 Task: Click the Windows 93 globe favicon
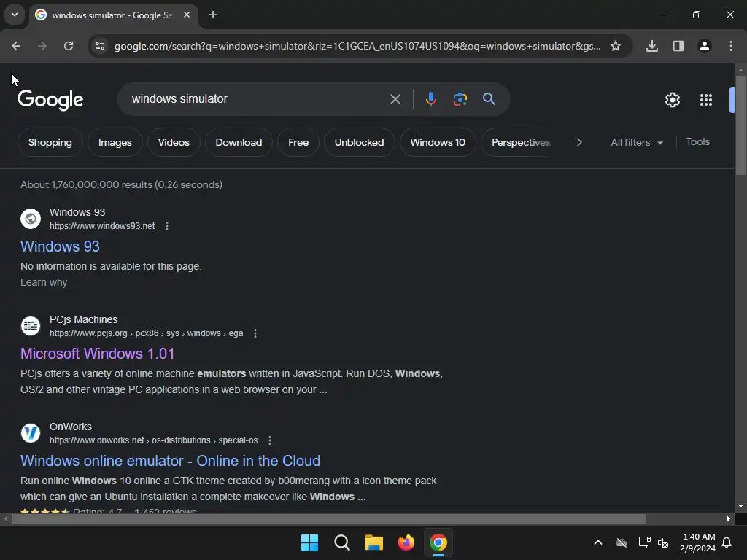coord(31,219)
